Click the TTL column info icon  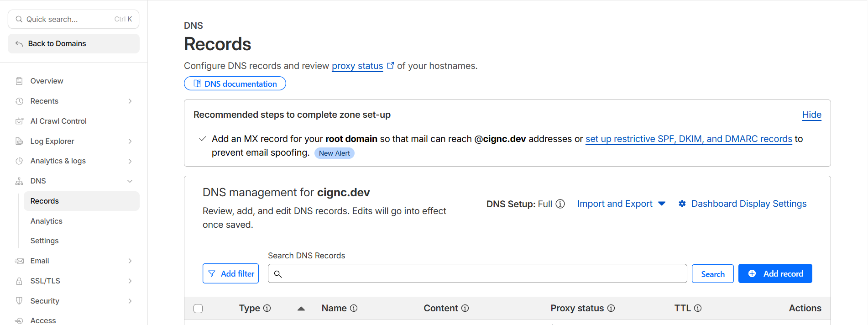coord(698,309)
